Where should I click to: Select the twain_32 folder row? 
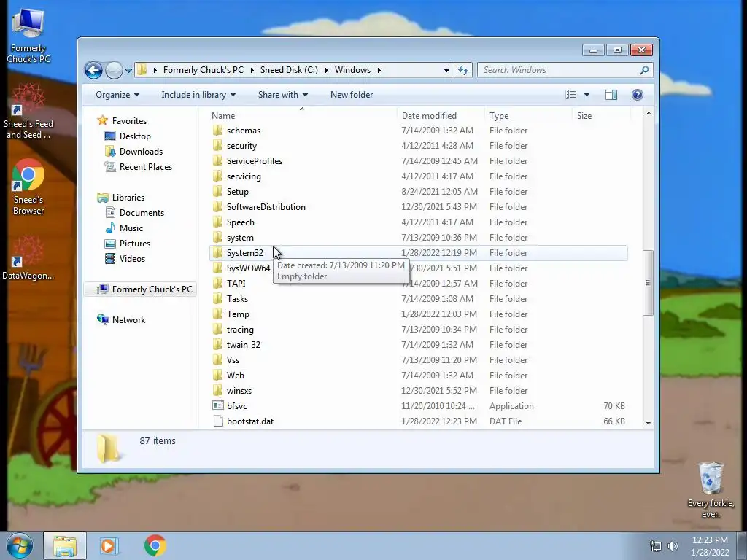click(x=418, y=345)
